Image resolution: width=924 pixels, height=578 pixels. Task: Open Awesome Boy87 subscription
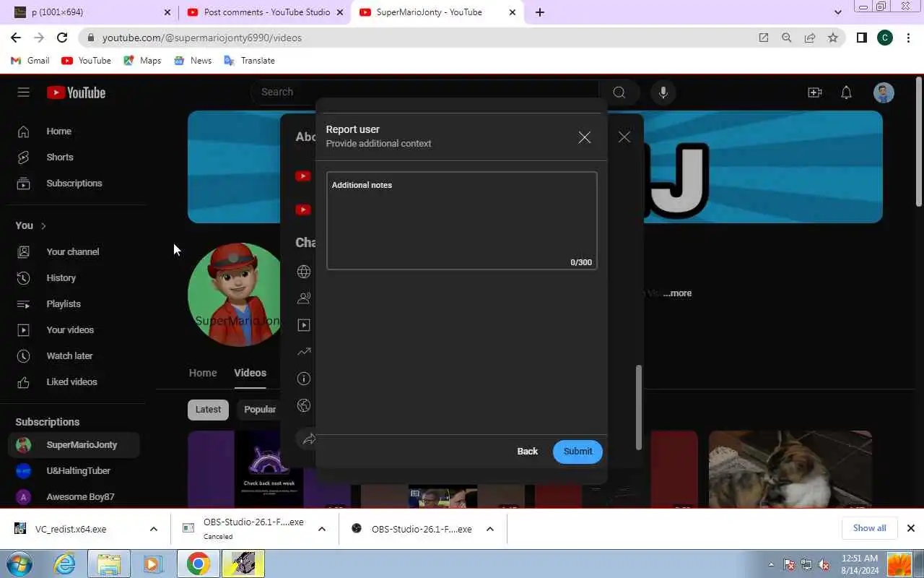(74, 497)
